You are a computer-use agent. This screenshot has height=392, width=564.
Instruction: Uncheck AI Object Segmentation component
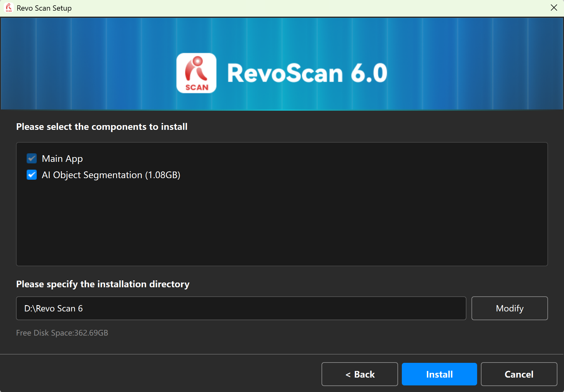tap(32, 175)
